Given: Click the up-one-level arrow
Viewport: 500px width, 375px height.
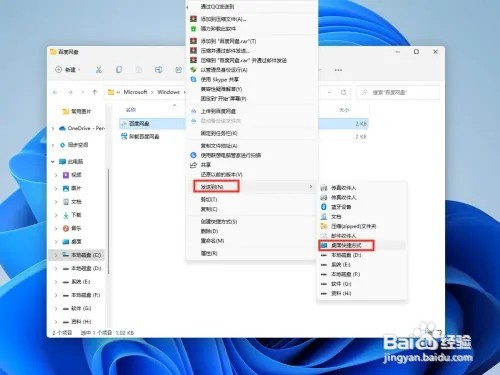Looking at the screenshot, I should coord(95,92).
